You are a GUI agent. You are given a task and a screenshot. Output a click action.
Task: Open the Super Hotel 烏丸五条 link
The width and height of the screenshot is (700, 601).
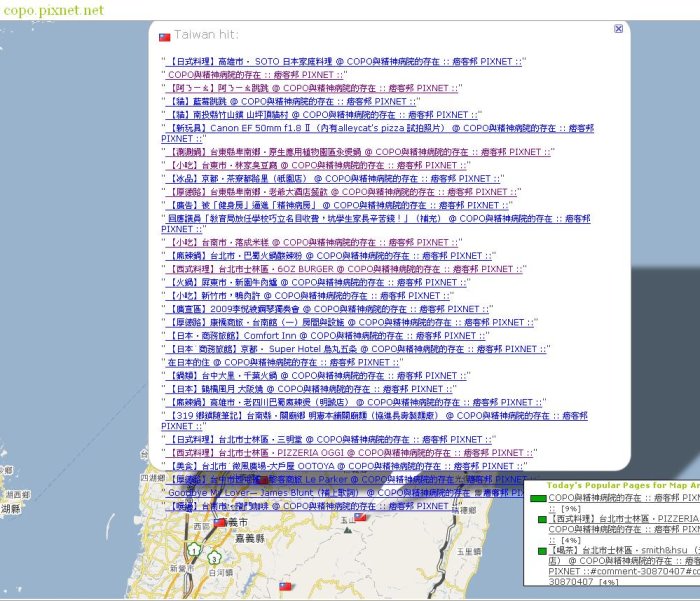coord(356,349)
